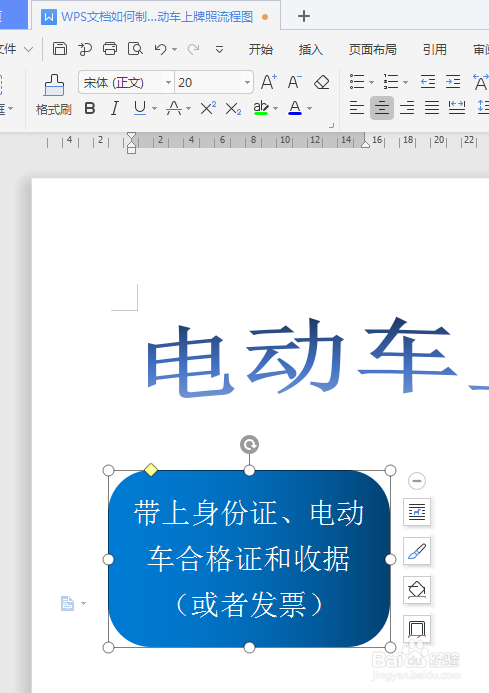Increase font size with A+ icon
Screen dimensions: 489x693
coord(268,82)
